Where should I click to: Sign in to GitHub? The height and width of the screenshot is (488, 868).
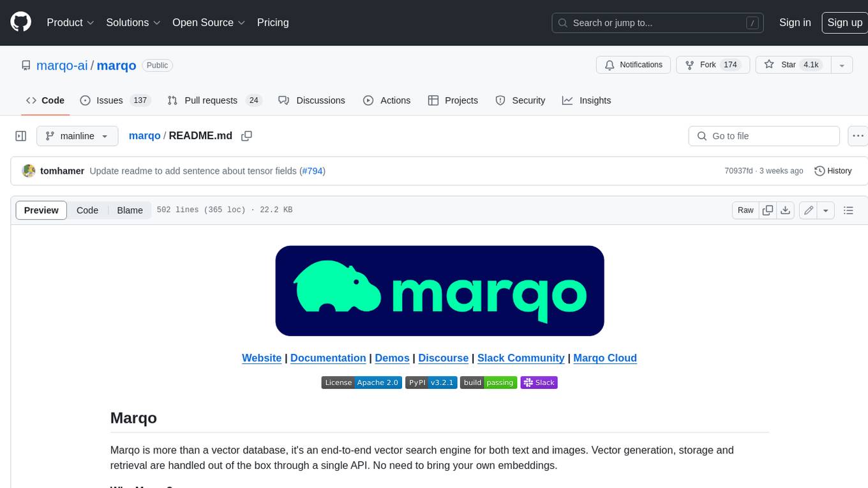(795, 22)
